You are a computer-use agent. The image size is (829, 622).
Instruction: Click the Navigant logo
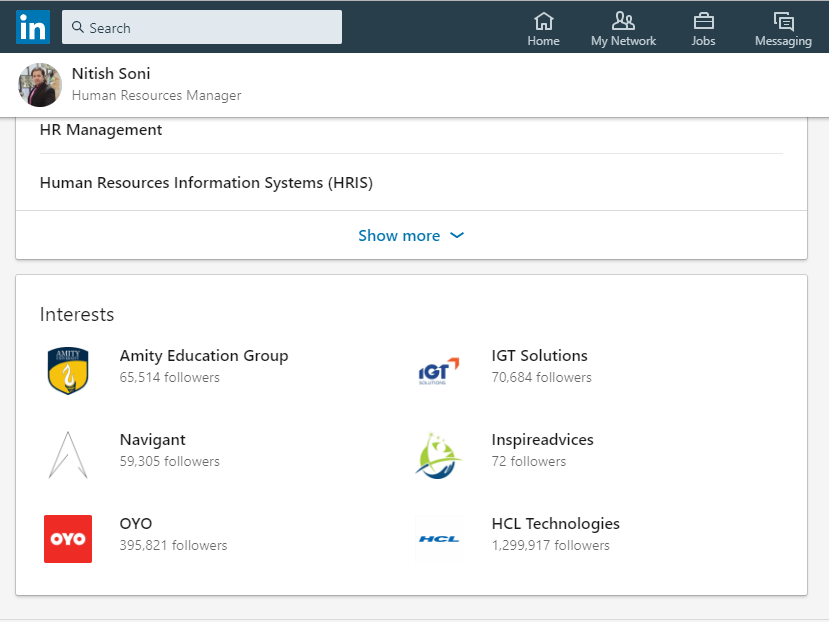[68, 455]
